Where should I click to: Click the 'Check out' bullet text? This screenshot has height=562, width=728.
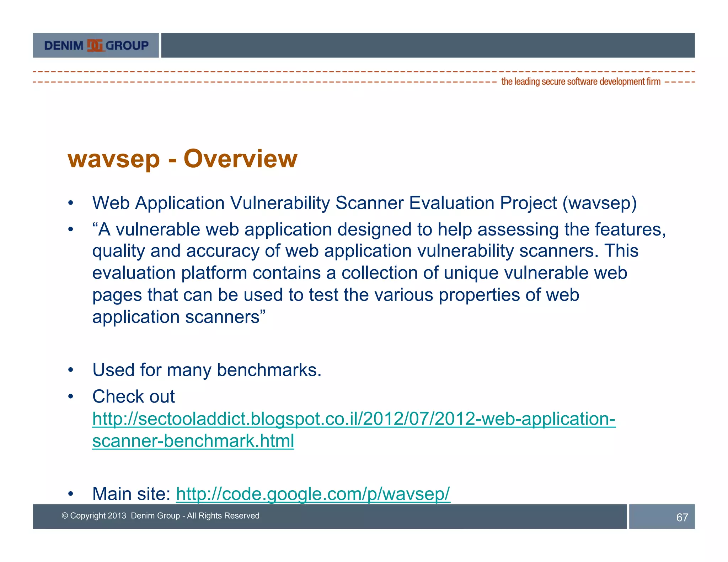click(x=133, y=396)
